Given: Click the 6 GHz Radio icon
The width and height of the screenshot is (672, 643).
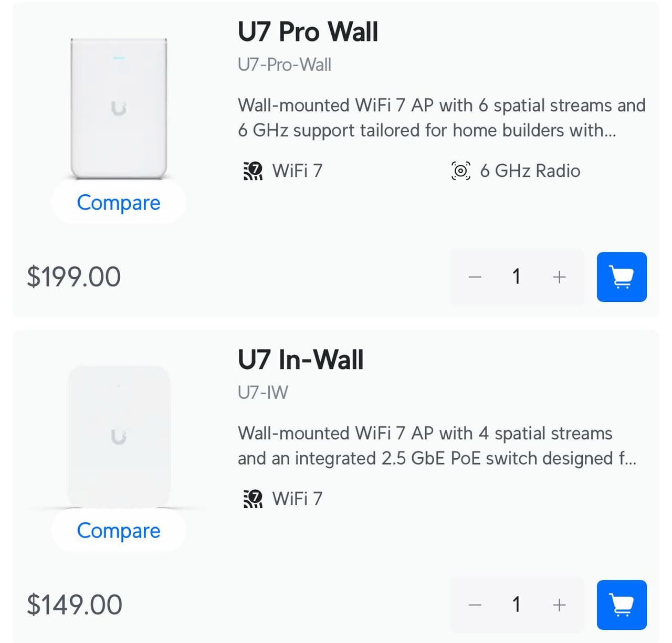Looking at the screenshot, I should [x=460, y=171].
